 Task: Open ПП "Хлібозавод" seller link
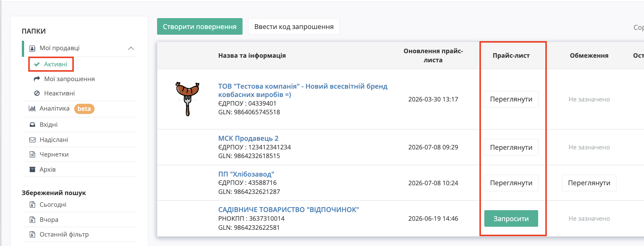(246, 174)
